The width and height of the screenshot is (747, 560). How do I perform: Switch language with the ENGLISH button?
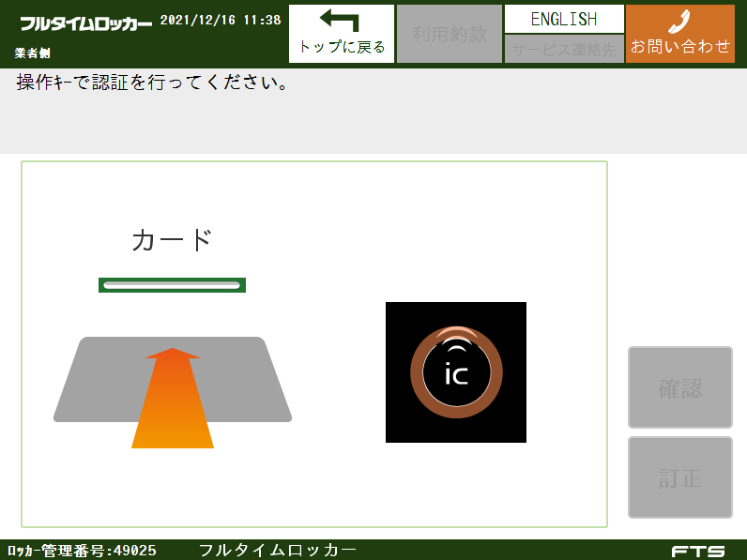click(x=564, y=19)
